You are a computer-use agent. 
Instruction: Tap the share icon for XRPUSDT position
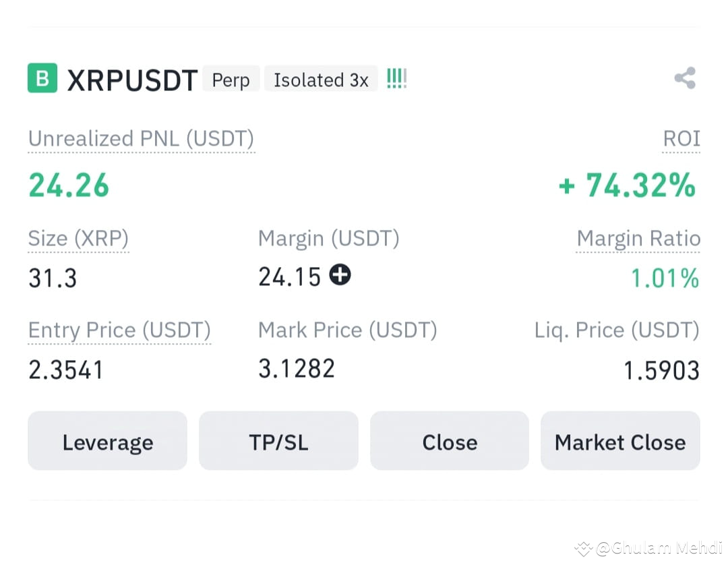click(x=685, y=78)
